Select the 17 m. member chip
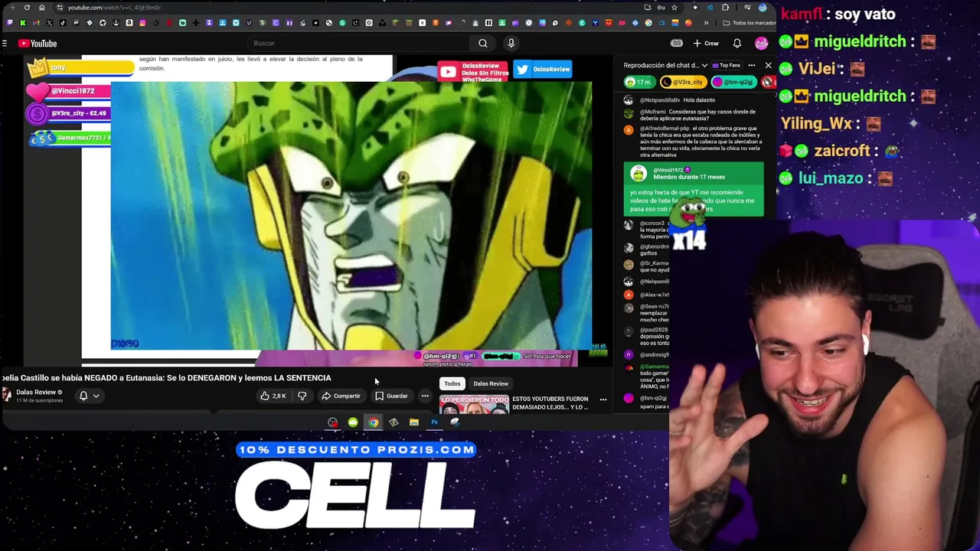This screenshot has height=551, width=980. point(639,82)
